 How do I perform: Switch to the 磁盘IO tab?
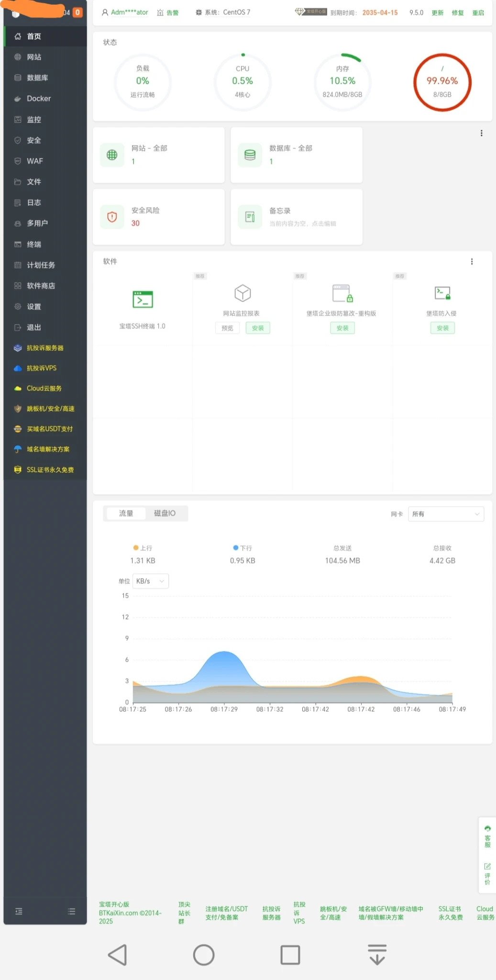(x=165, y=513)
